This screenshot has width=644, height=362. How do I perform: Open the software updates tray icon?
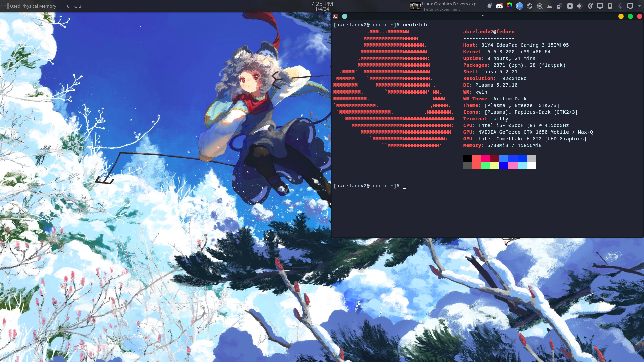point(540,6)
